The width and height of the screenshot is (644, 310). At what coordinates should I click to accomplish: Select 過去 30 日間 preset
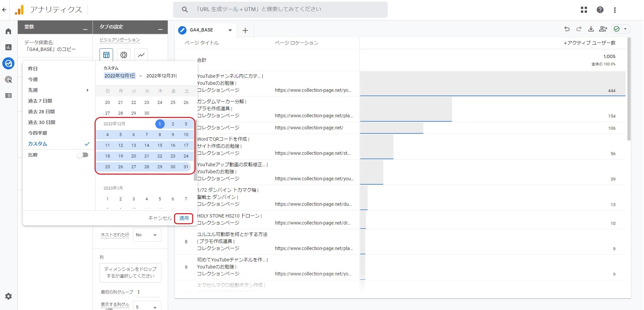pyautogui.click(x=42, y=122)
